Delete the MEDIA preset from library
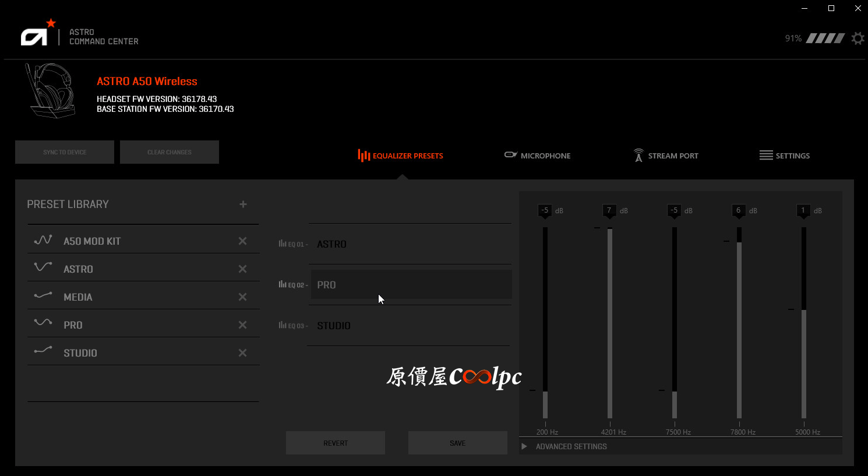Image resolution: width=868 pixels, height=476 pixels. pos(243,297)
